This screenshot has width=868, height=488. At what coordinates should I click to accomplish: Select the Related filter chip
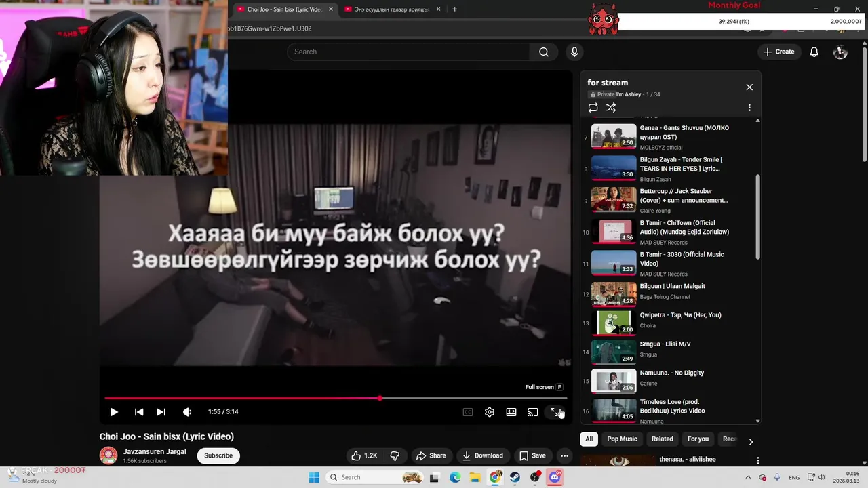click(x=663, y=439)
